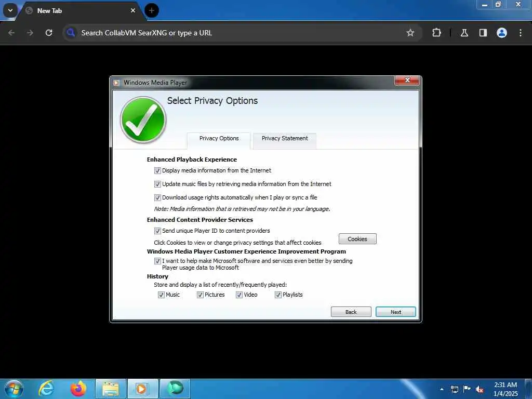Reload the current page
Image resolution: width=532 pixels, height=399 pixels.
pos(49,33)
